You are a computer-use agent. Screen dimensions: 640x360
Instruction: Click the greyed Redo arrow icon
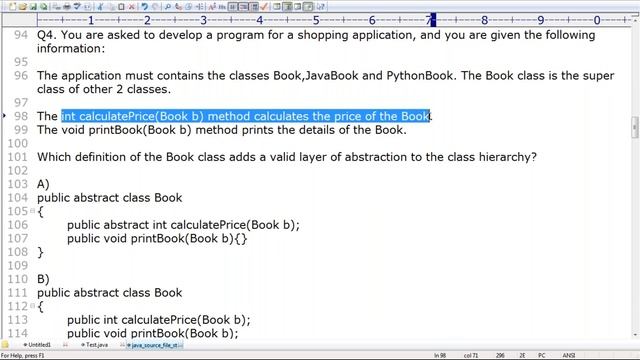[155, 7]
